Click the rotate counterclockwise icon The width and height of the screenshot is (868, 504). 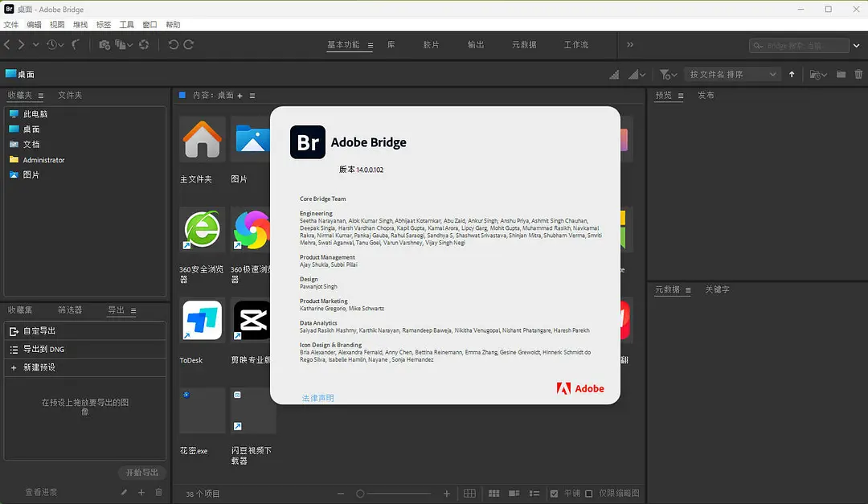[173, 45]
